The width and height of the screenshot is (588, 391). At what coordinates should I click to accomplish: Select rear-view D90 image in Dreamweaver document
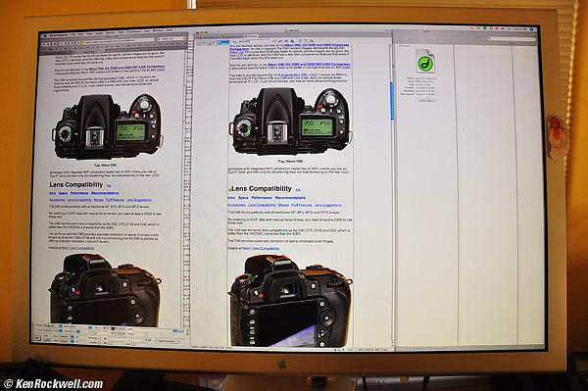(x=291, y=300)
